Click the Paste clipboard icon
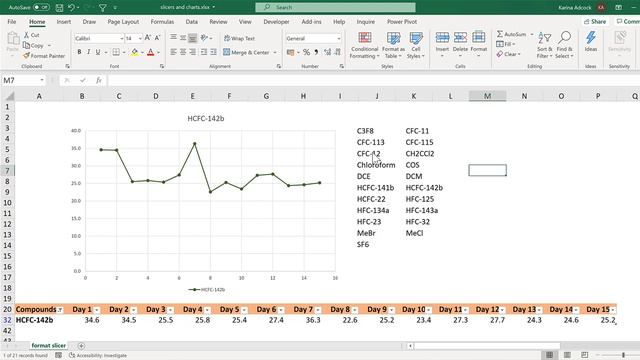 click(13, 38)
